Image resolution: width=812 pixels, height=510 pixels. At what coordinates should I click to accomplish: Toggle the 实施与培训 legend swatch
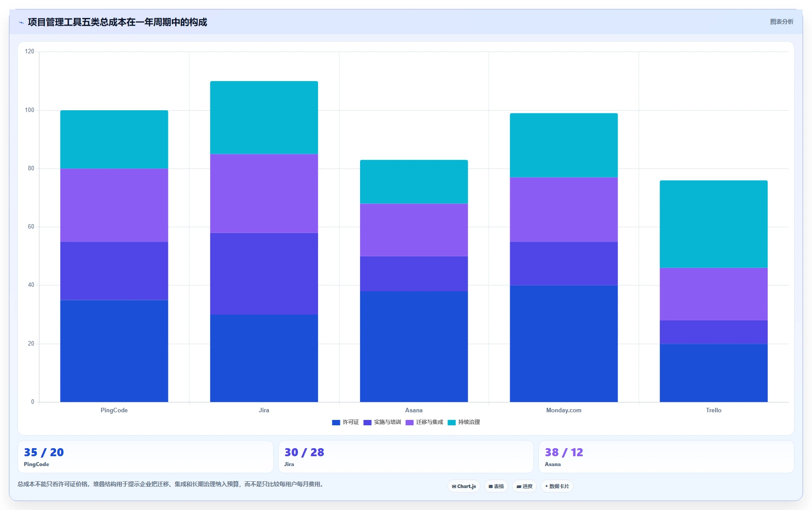coord(367,422)
